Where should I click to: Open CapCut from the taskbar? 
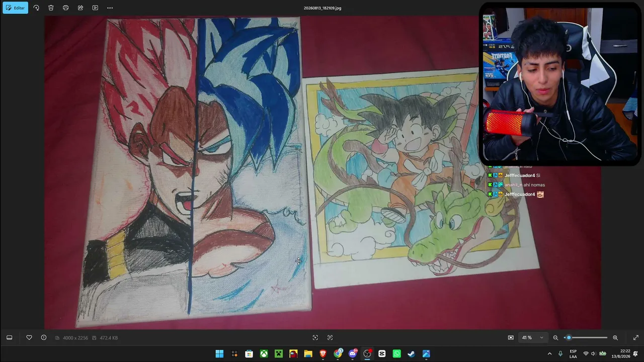(x=382, y=354)
